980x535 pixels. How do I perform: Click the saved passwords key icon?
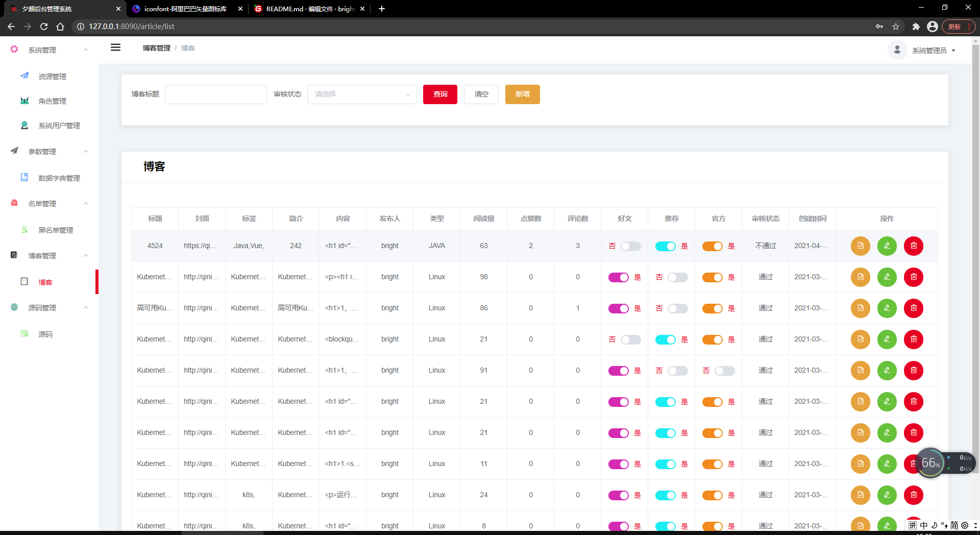tap(879, 27)
